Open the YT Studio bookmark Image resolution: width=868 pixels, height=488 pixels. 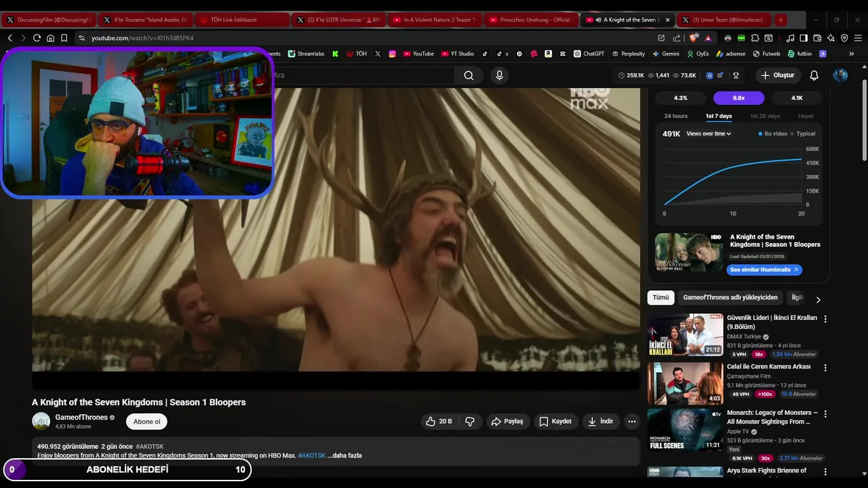coord(458,54)
